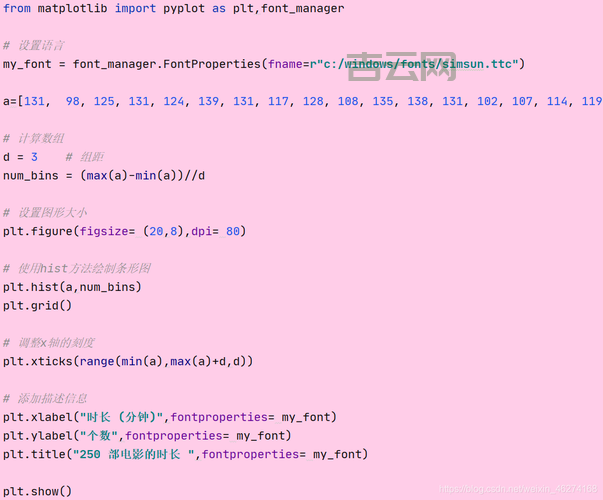Click the plt.grid() call
603x500 pixels.
pyautogui.click(x=38, y=305)
